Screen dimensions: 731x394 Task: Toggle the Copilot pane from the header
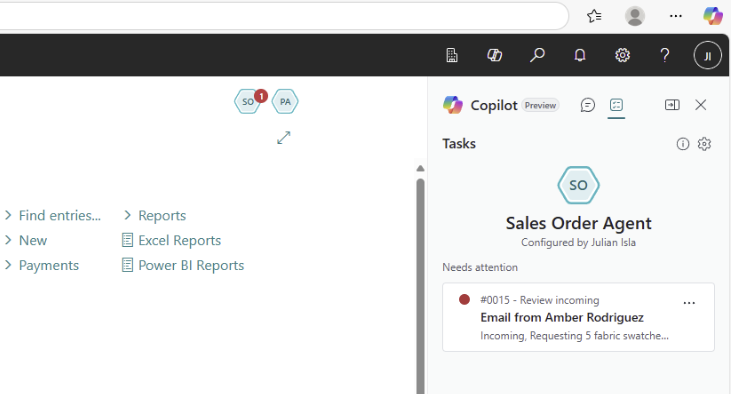(x=494, y=55)
